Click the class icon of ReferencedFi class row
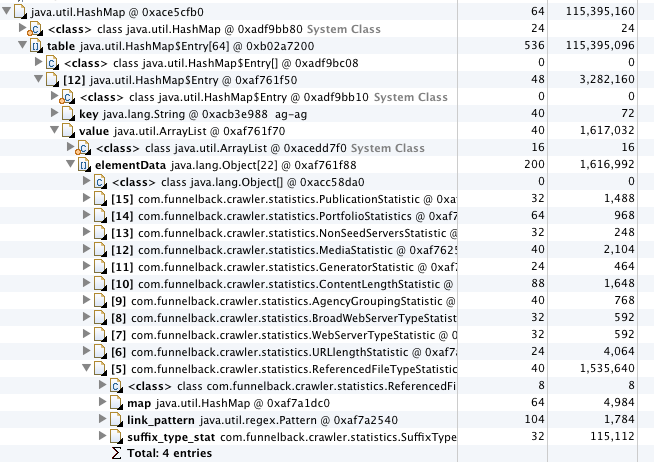Viewport: 654px width, 462px height. 117,387
